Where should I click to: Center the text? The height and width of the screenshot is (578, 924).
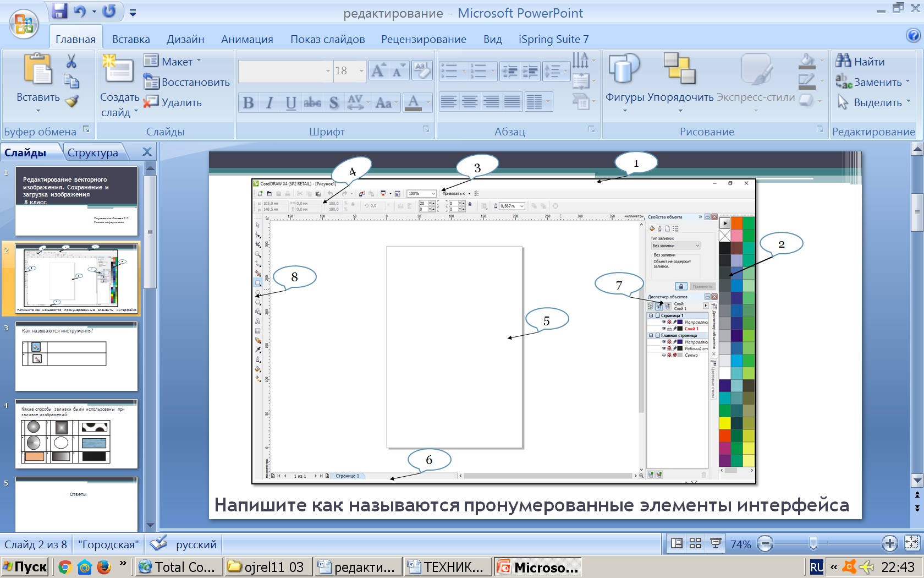pos(470,102)
